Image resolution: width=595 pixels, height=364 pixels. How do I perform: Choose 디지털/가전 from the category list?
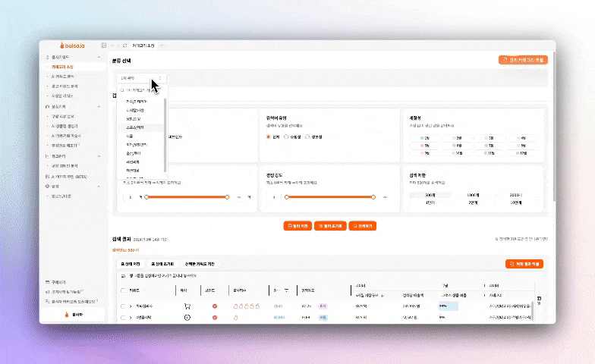pyautogui.click(x=141, y=111)
